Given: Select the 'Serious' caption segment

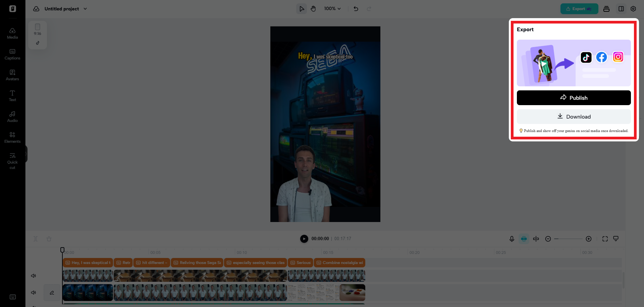Looking at the screenshot, I should coord(300,263).
